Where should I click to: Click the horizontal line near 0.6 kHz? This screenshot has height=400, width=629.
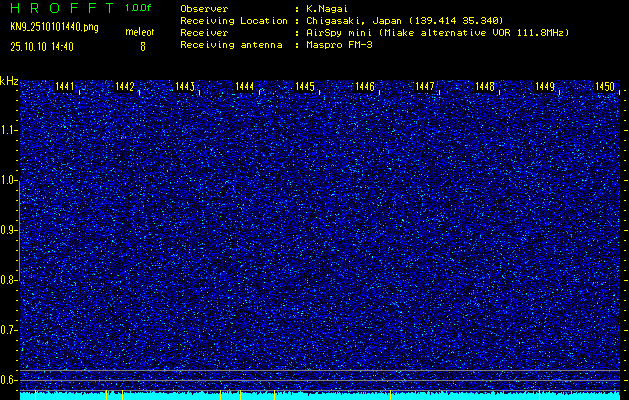320,371
